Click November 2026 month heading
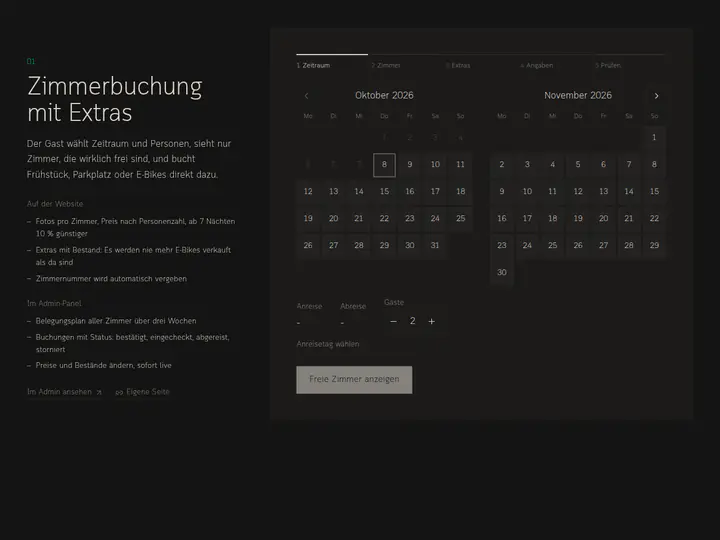This screenshot has width=720, height=540. (x=578, y=96)
